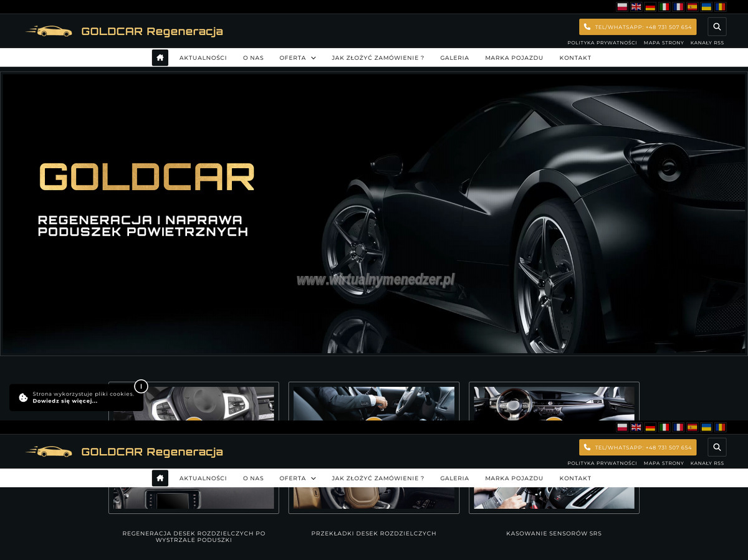Image resolution: width=748 pixels, height=560 pixels.
Task: Click Romanian flag in the lower sticky header
Action: [x=721, y=427]
